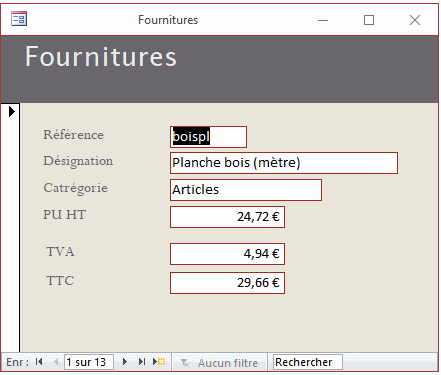Click the current record number box

point(89,362)
